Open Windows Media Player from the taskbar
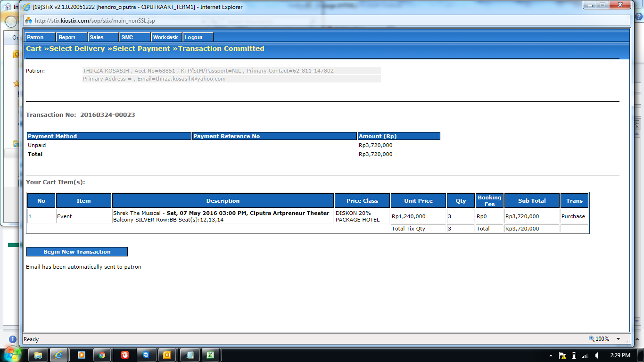This screenshot has height=362, width=644. pyautogui.click(x=81, y=355)
